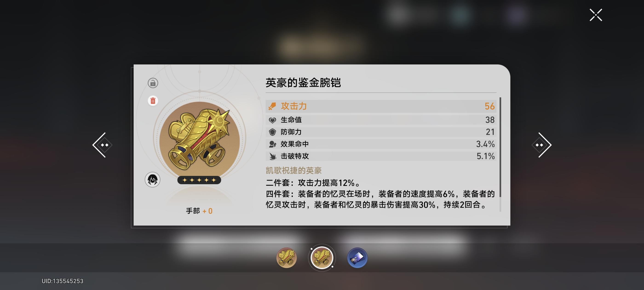Click the attack sword icon in main stat
Image resolution: width=644 pixels, height=290 pixels.
click(x=272, y=106)
